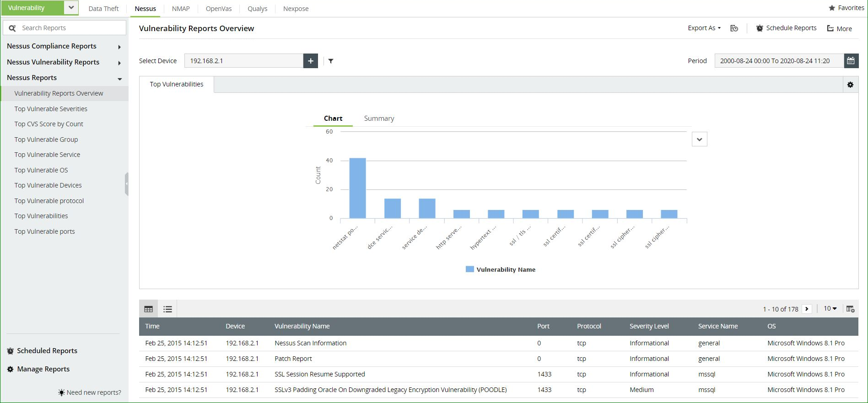The image size is (868, 403).
Task: Click the search magnifier icon in sidebar
Action: 12,28
